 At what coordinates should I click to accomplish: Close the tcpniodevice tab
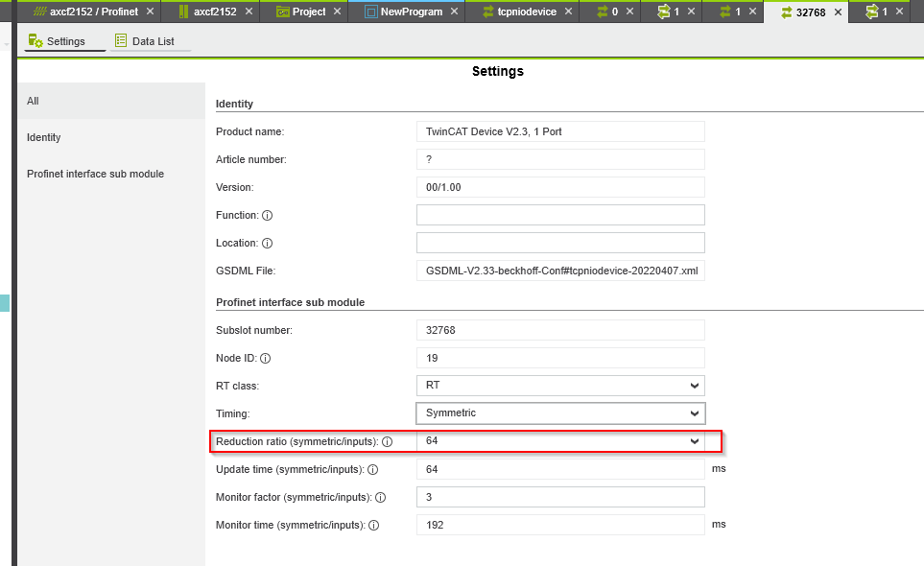pos(568,12)
